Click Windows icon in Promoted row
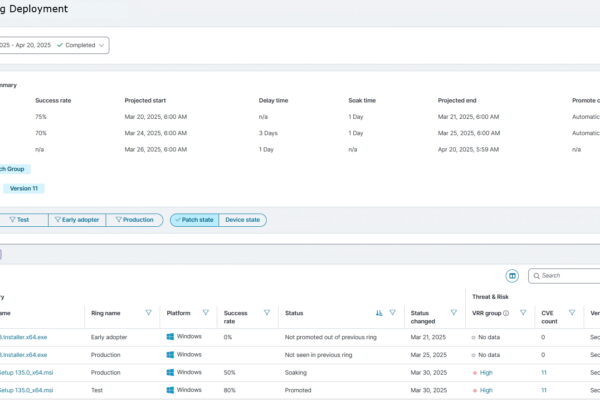This screenshot has height=400, width=600. click(x=170, y=390)
